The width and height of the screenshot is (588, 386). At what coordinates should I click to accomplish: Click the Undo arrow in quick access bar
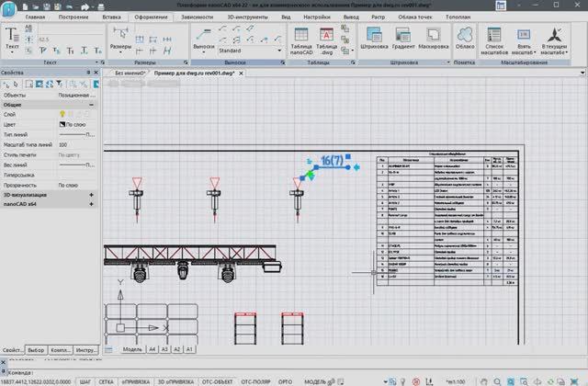70,6
